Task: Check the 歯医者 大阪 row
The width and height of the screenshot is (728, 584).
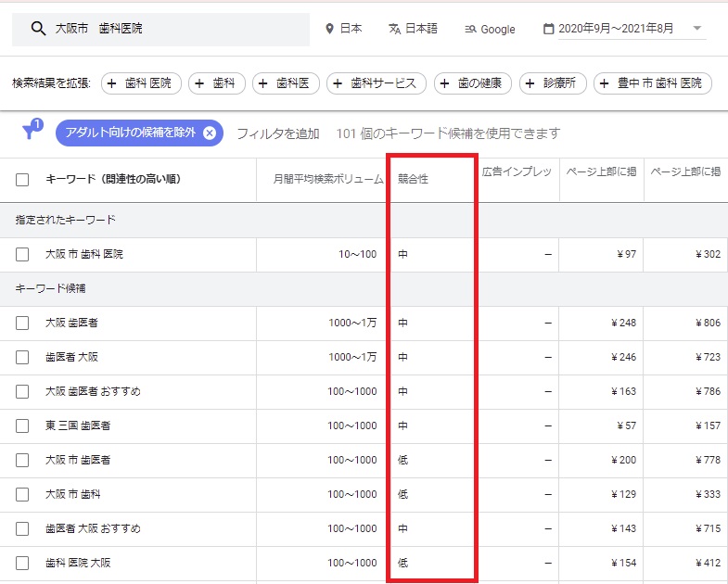Action: point(22,358)
